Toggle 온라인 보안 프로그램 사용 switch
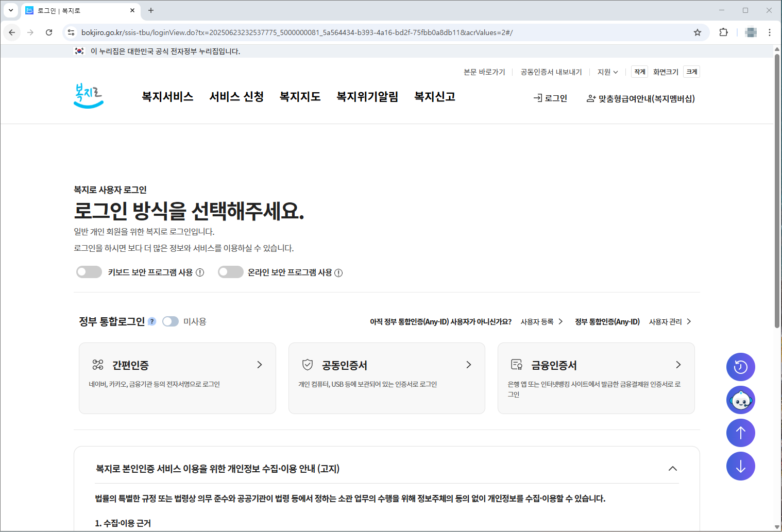 (231, 272)
